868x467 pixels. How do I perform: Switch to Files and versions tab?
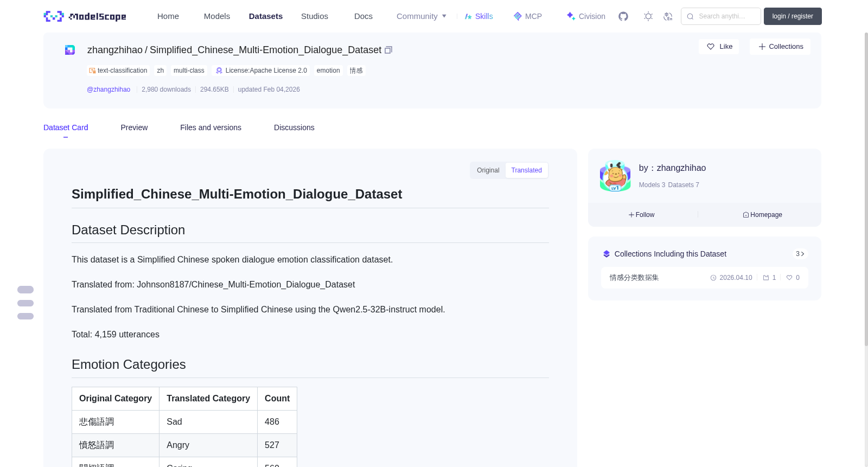point(210,127)
